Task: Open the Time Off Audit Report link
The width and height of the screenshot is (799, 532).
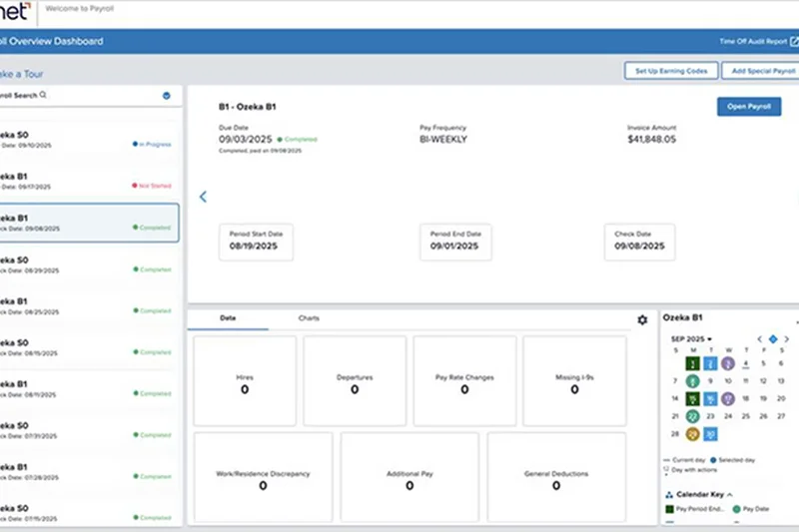Action: click(753, 41)
